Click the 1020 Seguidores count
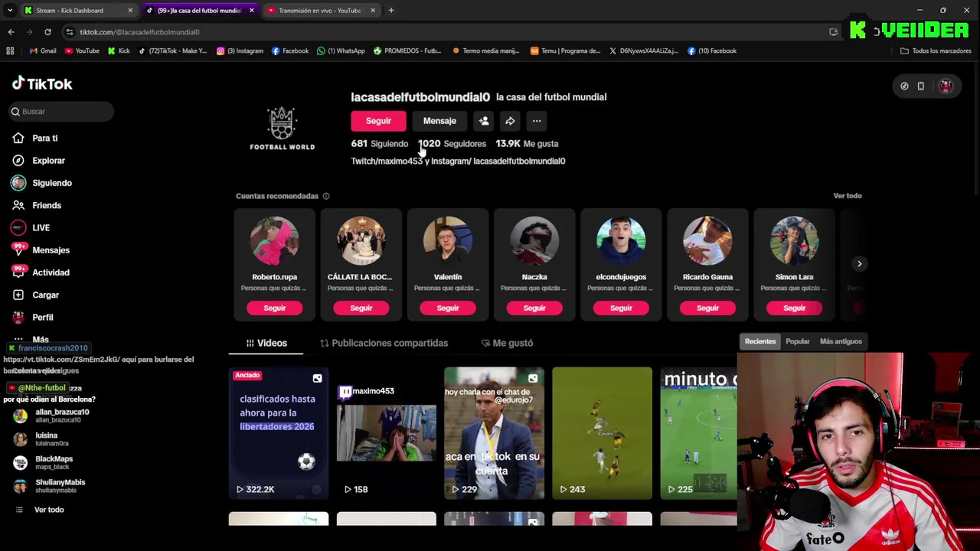Viewport: 980px width, 551px height. pos(452,144)
